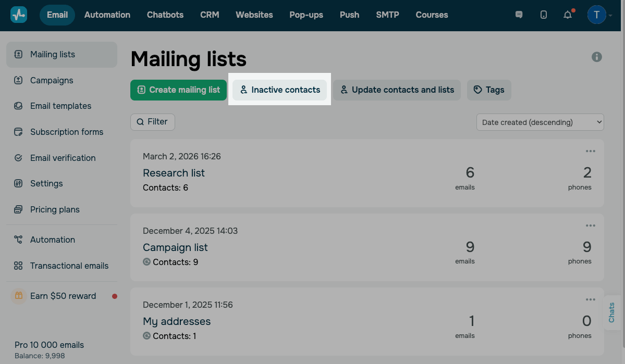Click the info icon beside Mailing lists heading
Image resolution: width=625 pixels, height=364 pixels.
coord(597,57)
